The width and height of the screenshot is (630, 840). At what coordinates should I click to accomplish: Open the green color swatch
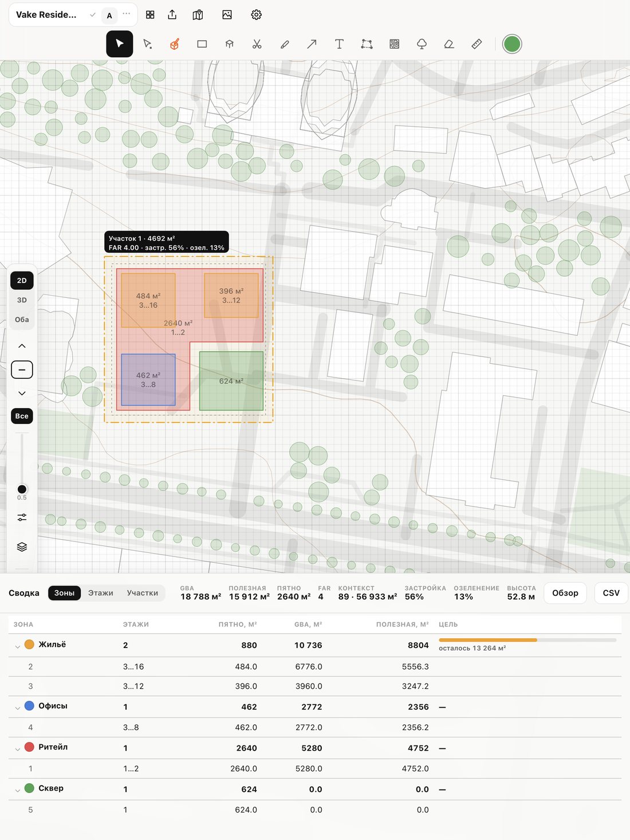coord(512,44)
